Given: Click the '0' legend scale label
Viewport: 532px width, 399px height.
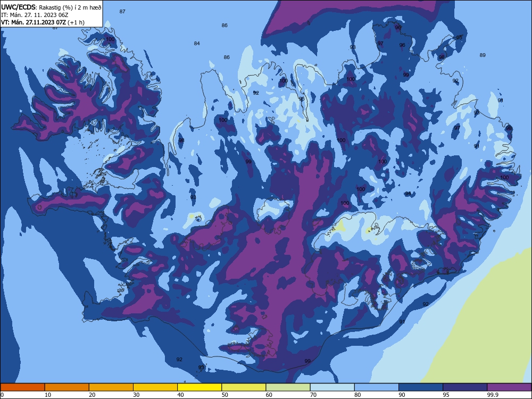Looking at the screenshot, I should tap(2, 395).
